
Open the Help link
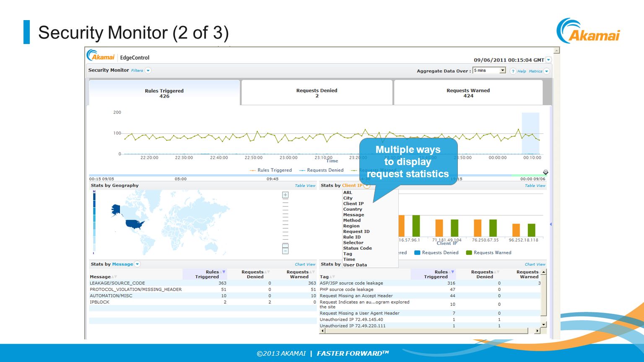pyautogui.click(x=522, y=71)
